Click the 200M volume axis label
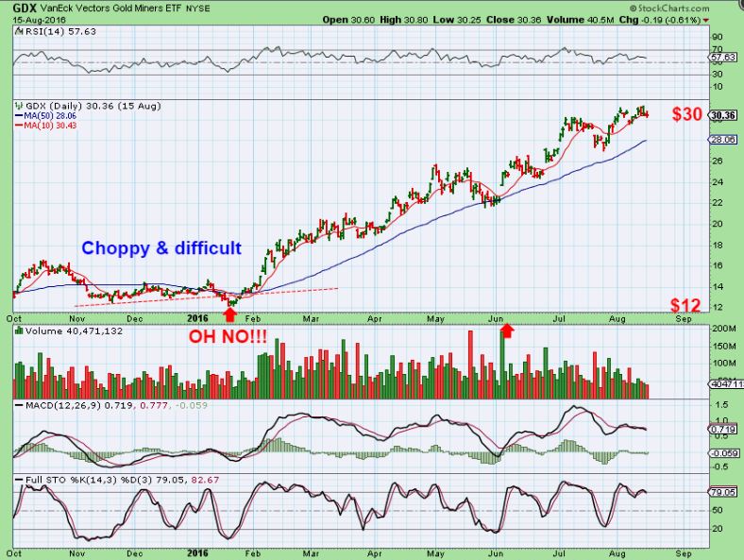Screen dimensions: 744x560 pyautogui.click(x=723, y=329)
